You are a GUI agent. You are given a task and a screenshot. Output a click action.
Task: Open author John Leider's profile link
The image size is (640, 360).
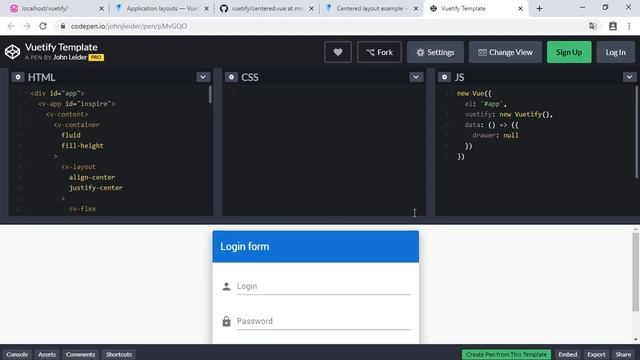point(70,58)
